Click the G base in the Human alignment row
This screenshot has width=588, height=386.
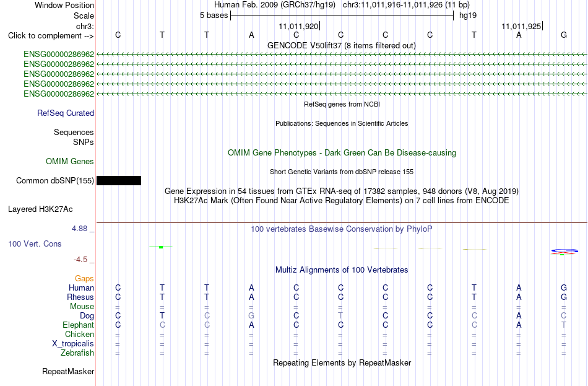[x=564, y=287]
